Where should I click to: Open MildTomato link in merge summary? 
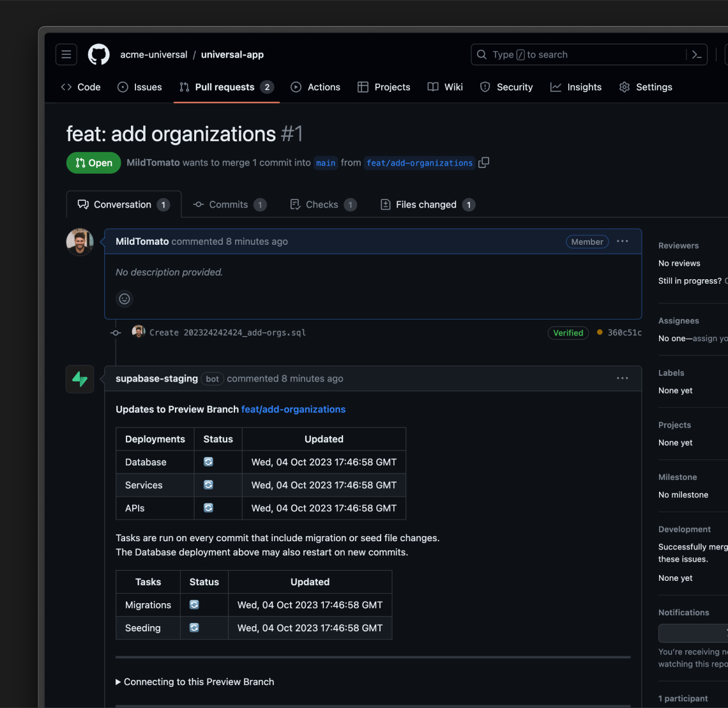click(x=153, y=162)
